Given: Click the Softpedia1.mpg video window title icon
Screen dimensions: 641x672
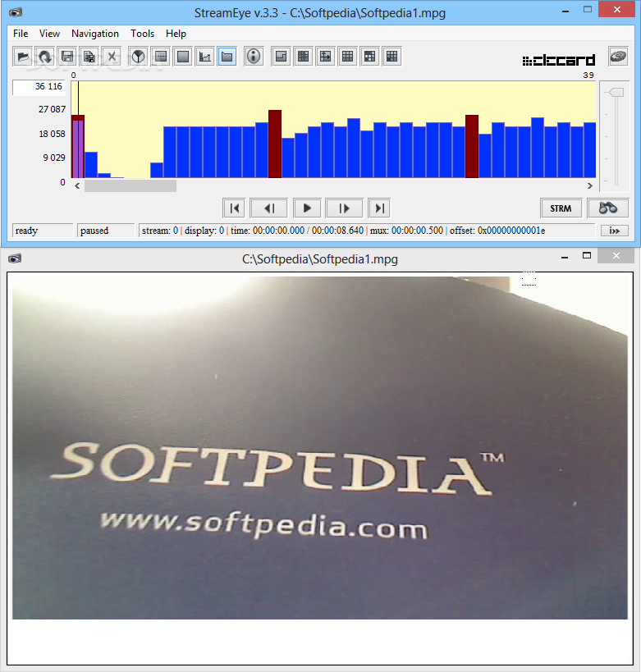Looking at the screenshot, I should click(x=15, y=258).
